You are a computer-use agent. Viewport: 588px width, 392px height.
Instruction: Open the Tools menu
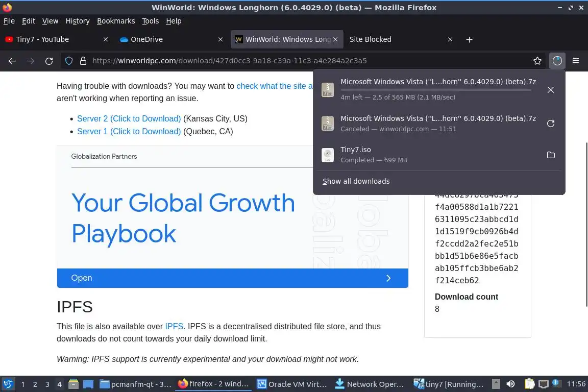tap(150, 21)
